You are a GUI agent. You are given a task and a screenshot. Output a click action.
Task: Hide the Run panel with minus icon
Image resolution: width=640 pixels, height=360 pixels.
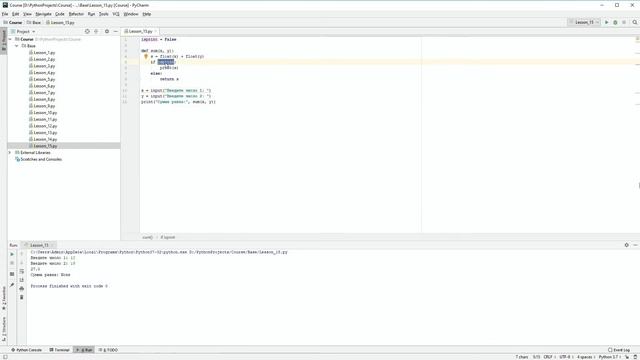point(635,245)
